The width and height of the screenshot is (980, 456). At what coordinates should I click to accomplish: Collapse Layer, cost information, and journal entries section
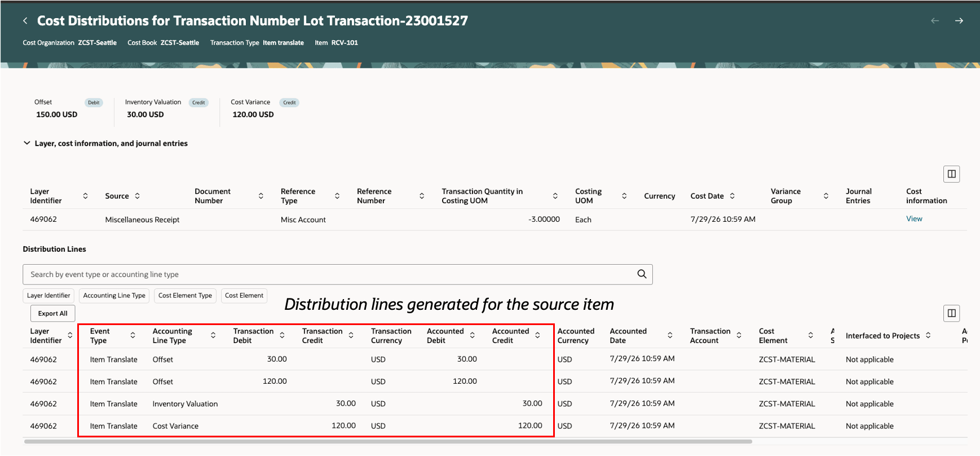27,143
